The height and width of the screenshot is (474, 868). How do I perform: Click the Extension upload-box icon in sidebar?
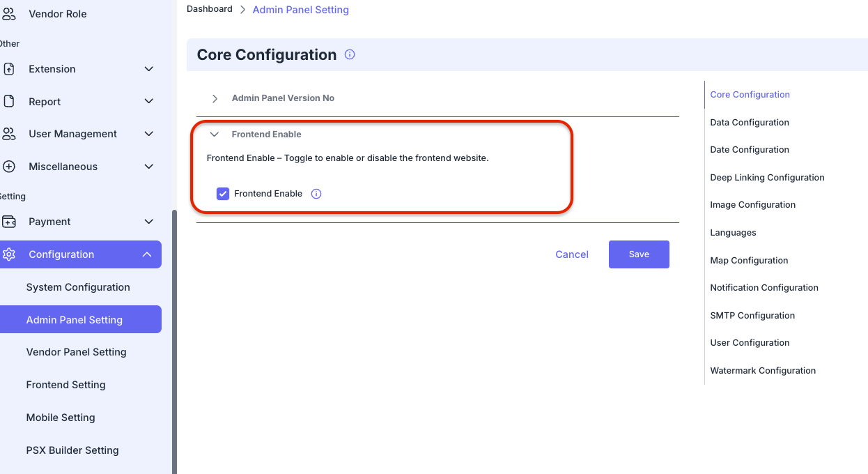coord(9,69)
